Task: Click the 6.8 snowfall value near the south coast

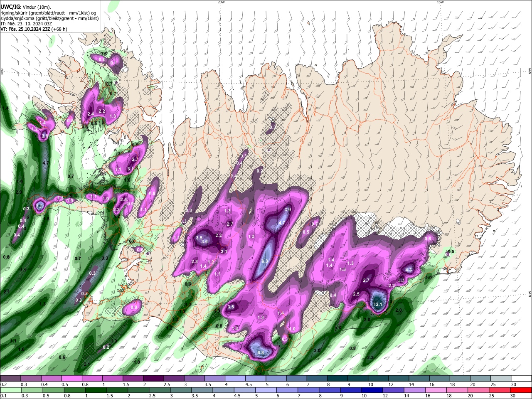Action: [x=261, y=352]
